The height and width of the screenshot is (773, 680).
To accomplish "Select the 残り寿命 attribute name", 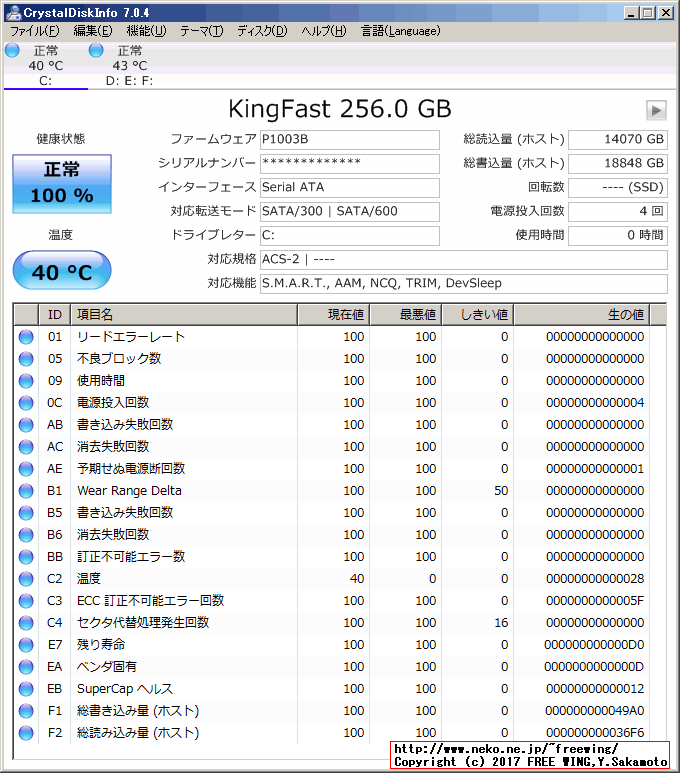I will pyautogui.click(x=101, y=645).
